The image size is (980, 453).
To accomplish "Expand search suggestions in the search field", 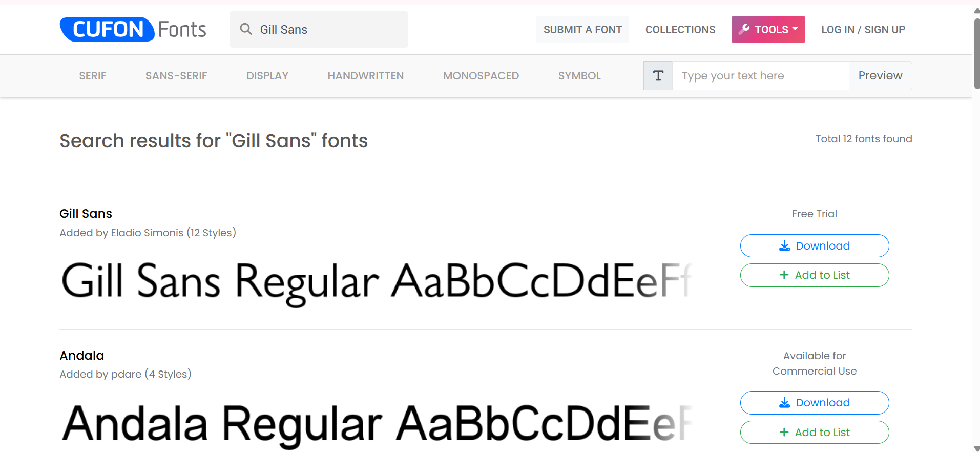I will [x=319, y=29].
